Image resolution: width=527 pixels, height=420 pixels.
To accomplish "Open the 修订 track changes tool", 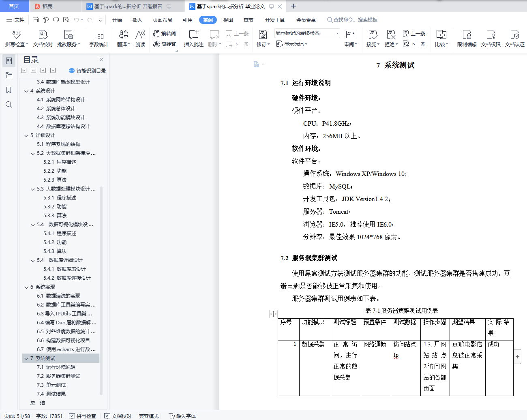I will click(x=263, y=39).
